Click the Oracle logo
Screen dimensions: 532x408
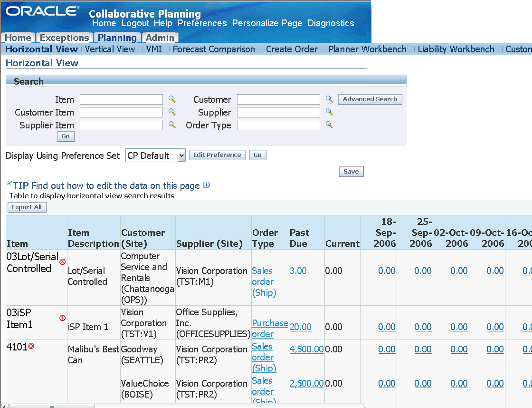point(42,11)
